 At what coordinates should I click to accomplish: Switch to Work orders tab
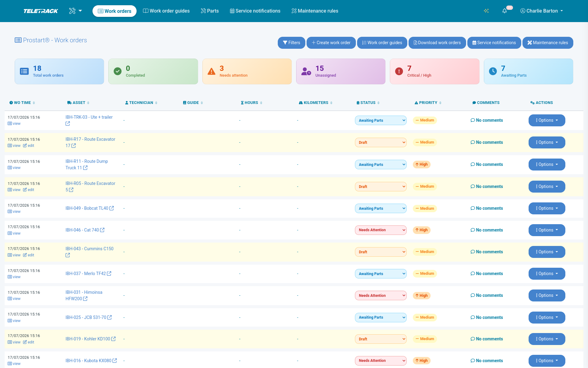[x=115, y=11]
